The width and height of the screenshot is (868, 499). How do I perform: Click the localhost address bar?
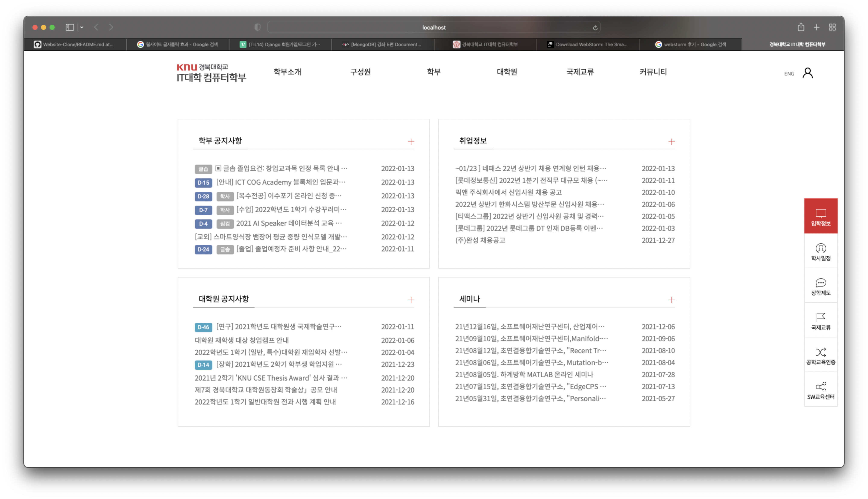point(434,27)
